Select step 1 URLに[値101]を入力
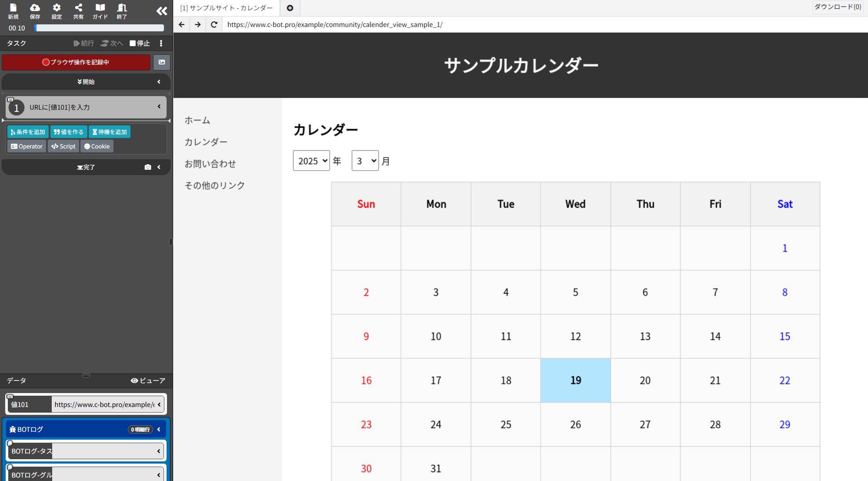Image resolution: width=868 pixels, height=481 pixels. tap(86, 107)
